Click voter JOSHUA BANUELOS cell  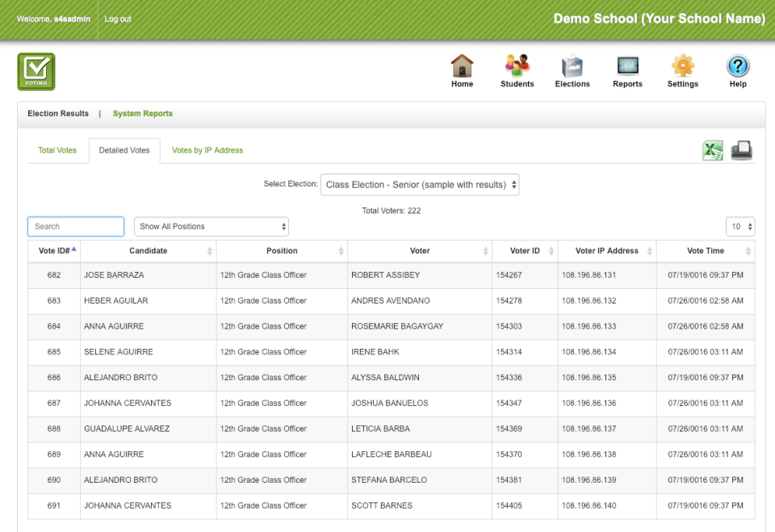420,404
